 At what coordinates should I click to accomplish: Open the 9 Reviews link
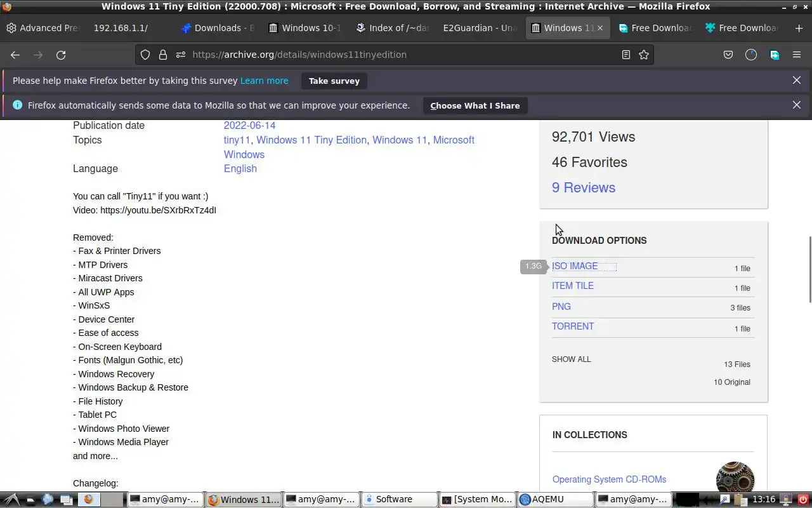[584, 187]
